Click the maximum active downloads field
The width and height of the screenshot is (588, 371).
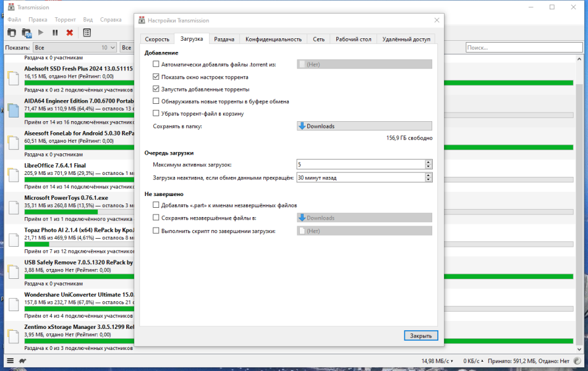(x=360, y=164)
